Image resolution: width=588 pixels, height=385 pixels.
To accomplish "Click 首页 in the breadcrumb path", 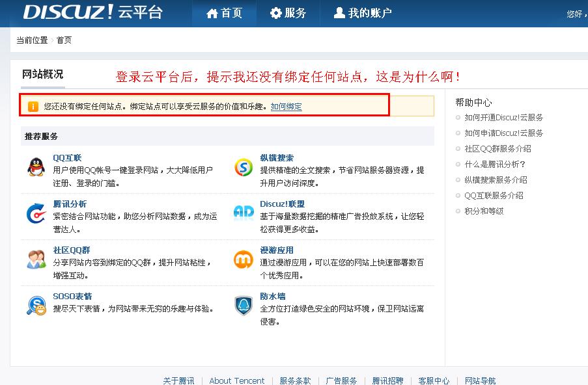I will click(64, 40).
